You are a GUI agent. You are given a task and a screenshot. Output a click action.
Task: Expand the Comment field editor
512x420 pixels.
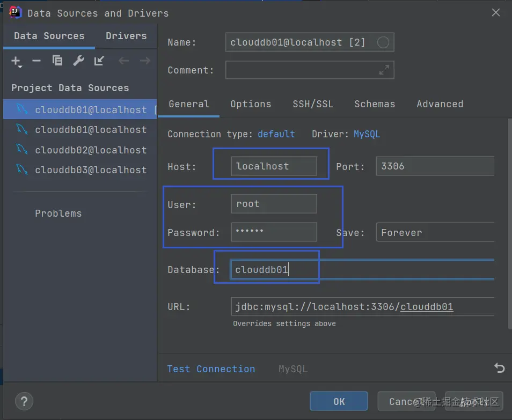pos(384,70)
